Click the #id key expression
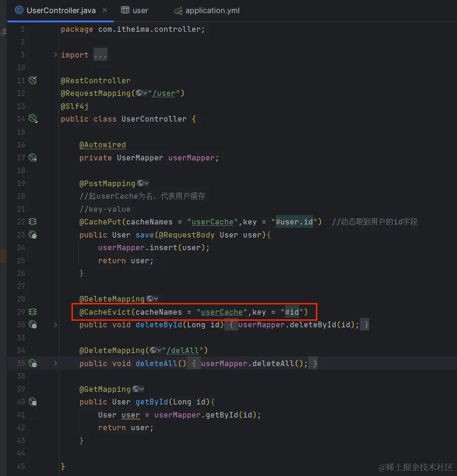Viewport: 457px width, 476px height. click(292, 312)
